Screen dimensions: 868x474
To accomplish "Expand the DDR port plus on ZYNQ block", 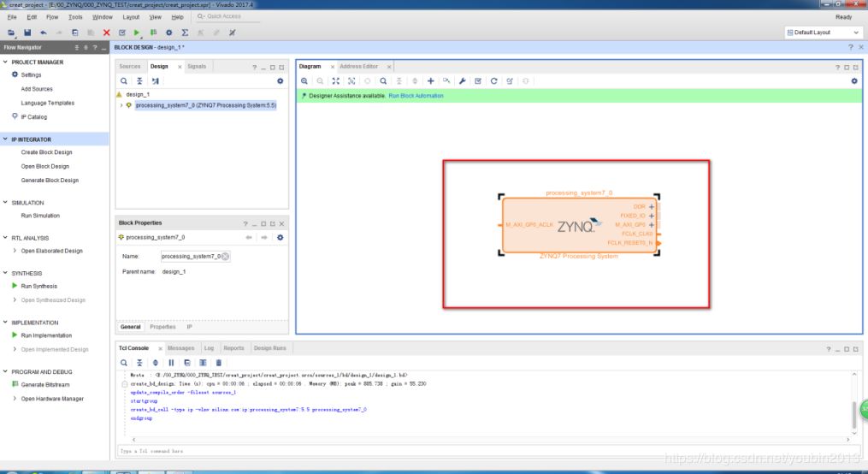I will click(x=652, y=206).
